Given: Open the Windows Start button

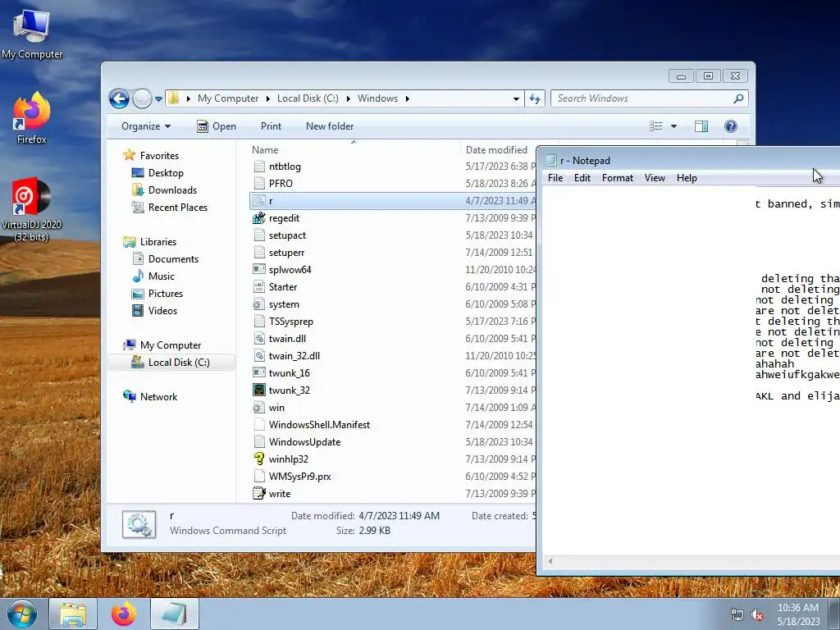Looking at the screenshot, I should click(22, 614).
